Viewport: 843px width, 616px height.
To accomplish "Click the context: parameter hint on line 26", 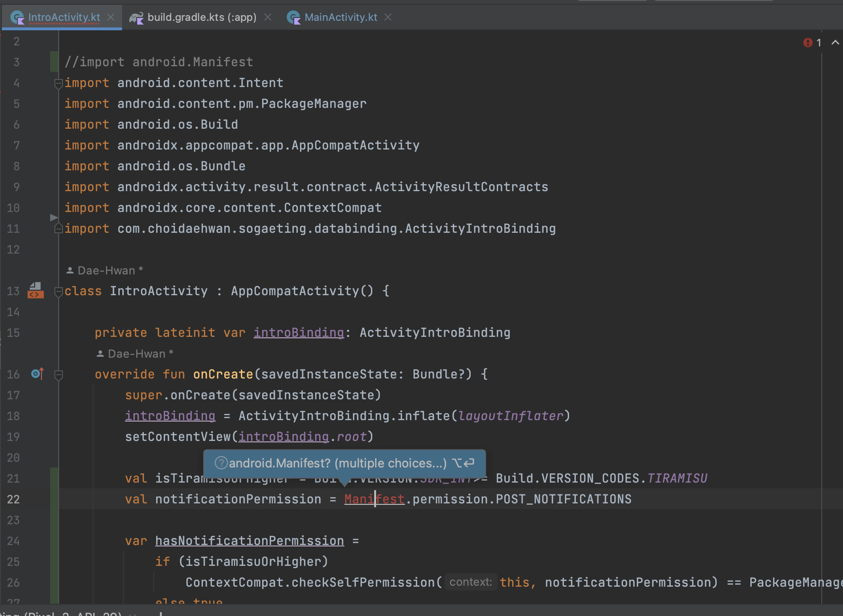I will (x=471, y=582).
